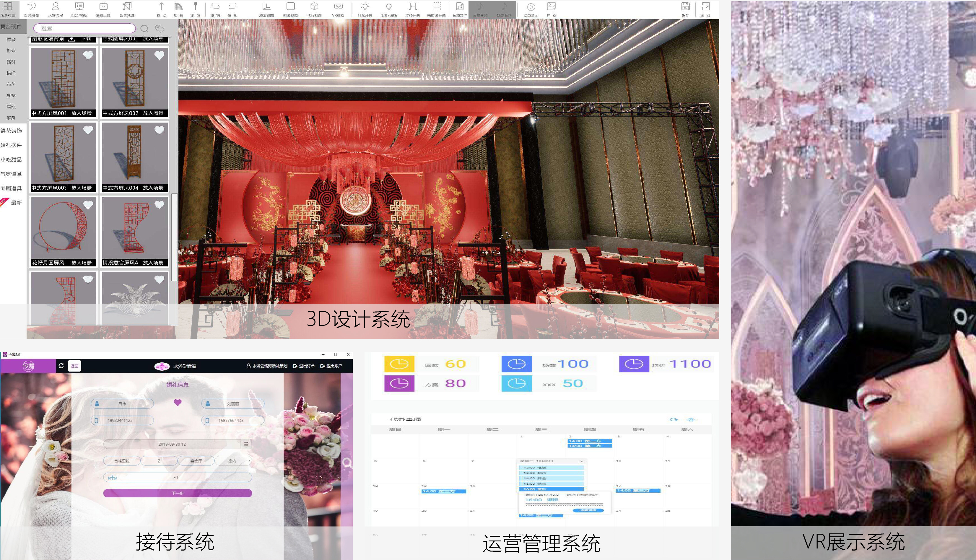Toggle the 辅助线开关 guide lines
The height and width of the screenshot is (560, 976).
[x=437, y=9]
